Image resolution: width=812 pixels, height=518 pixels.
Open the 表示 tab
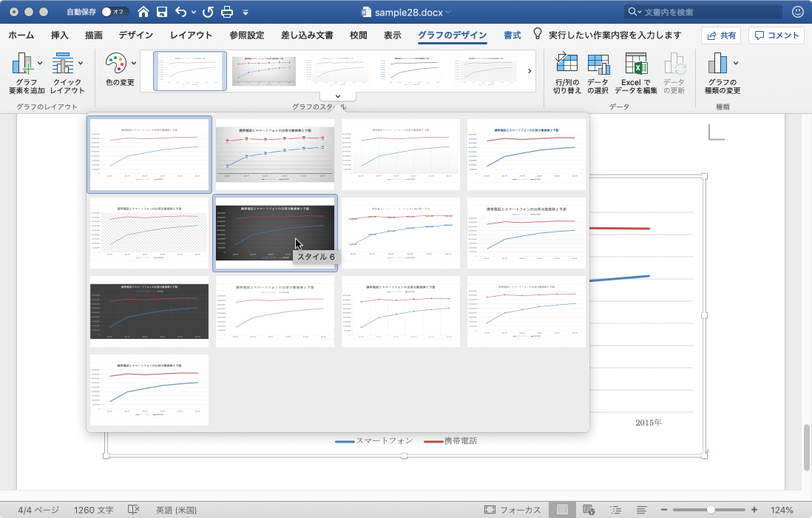[393, 36]
